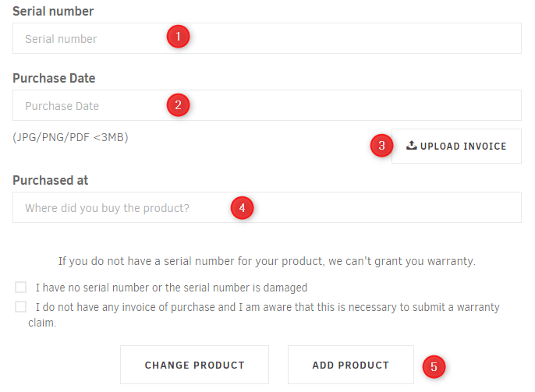Tick the no invoice of purchase checkbox
535x392 pixels.
click(x=20, y=306)
